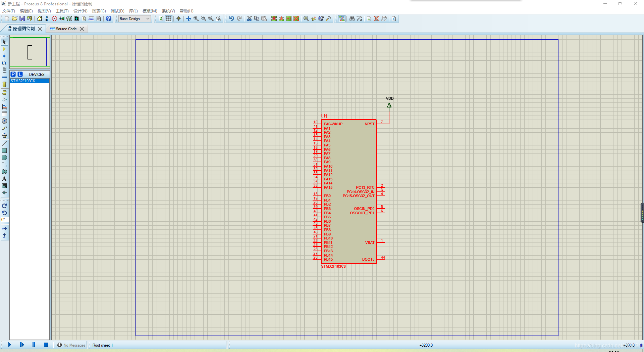
Task: Select 2D Graphics Text tool
Action: tap(4, 179)
